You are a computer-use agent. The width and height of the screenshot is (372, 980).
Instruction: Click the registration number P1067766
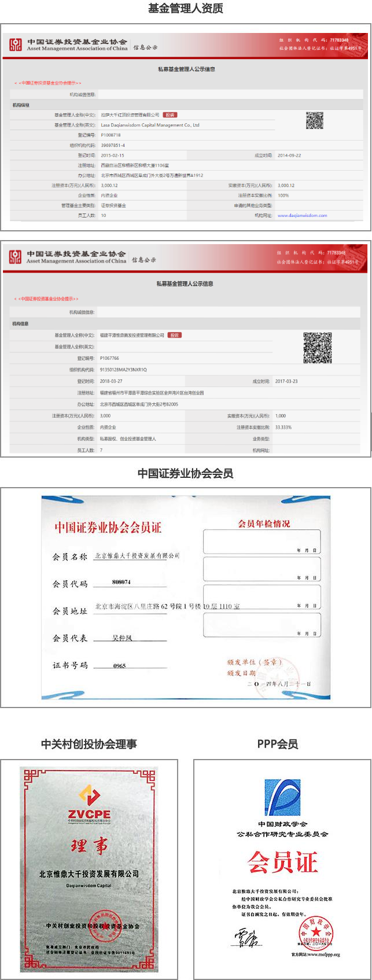coord(109,358)
